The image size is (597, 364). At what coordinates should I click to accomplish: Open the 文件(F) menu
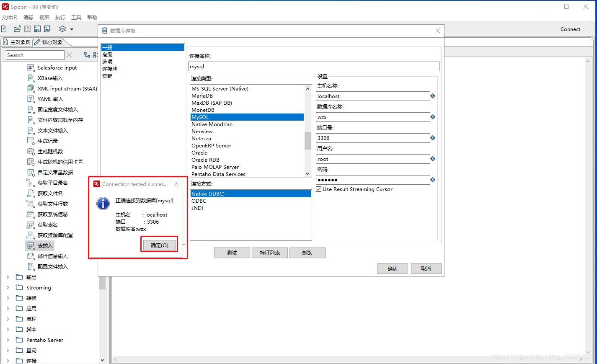10,17
